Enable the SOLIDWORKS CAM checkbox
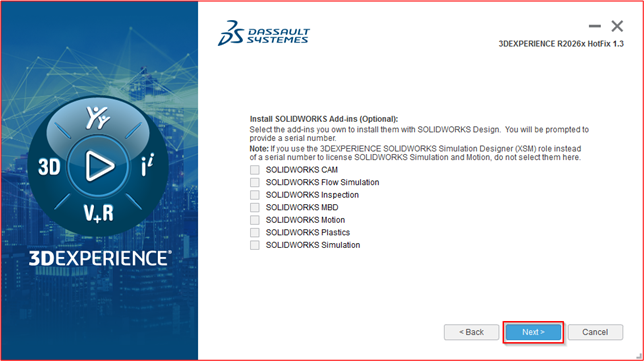This screenshot has width=644, height=361. [x=255, y=170]
